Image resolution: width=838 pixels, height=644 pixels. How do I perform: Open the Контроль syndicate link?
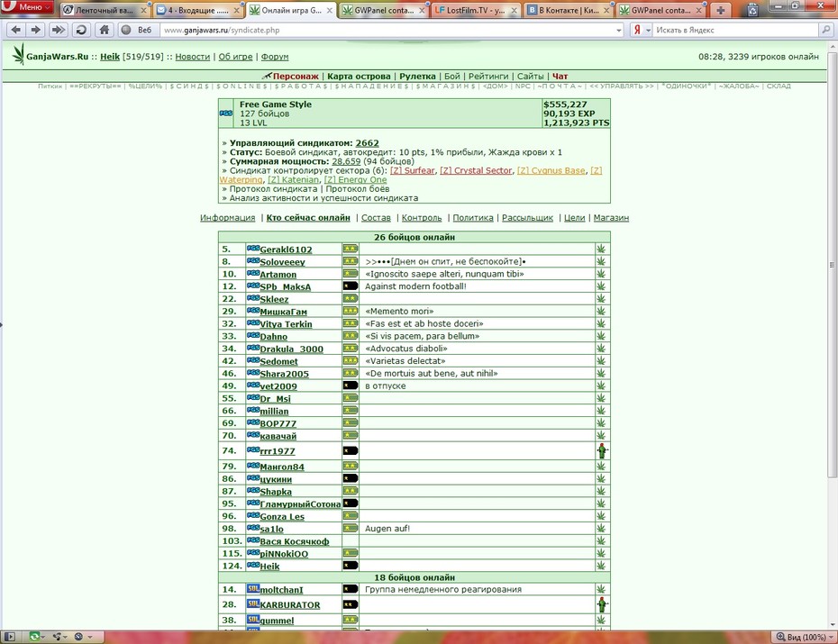pyautogui.click(x=422, y=218)
